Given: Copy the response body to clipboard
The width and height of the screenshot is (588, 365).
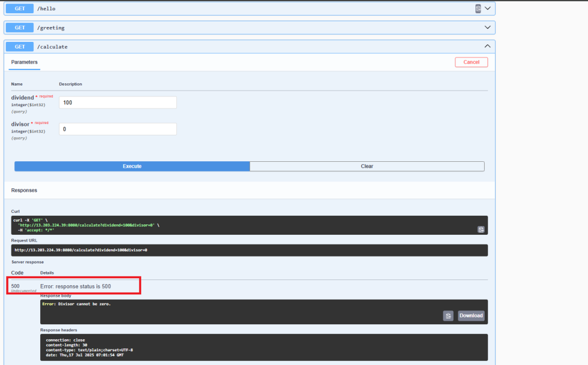Looking at the screenshot, I should coord(448,316).
